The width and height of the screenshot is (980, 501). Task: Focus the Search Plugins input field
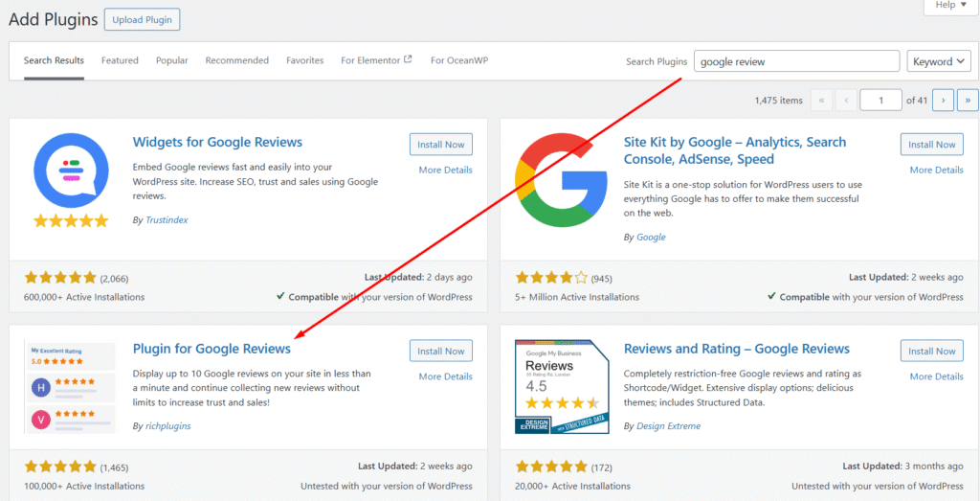tap(796, 61)
